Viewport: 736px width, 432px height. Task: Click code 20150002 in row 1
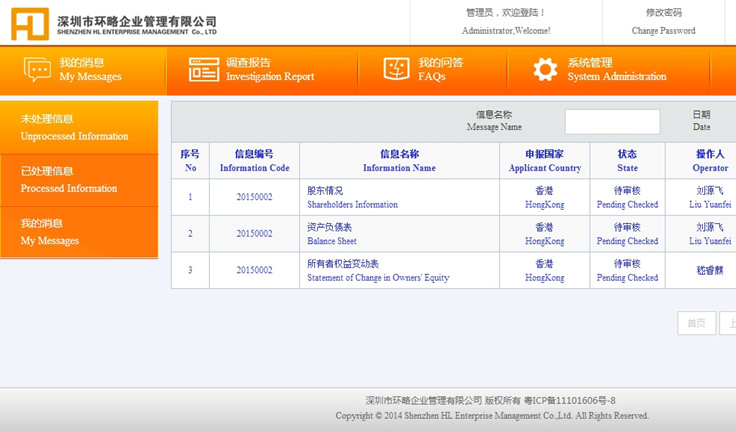(254, 197)
